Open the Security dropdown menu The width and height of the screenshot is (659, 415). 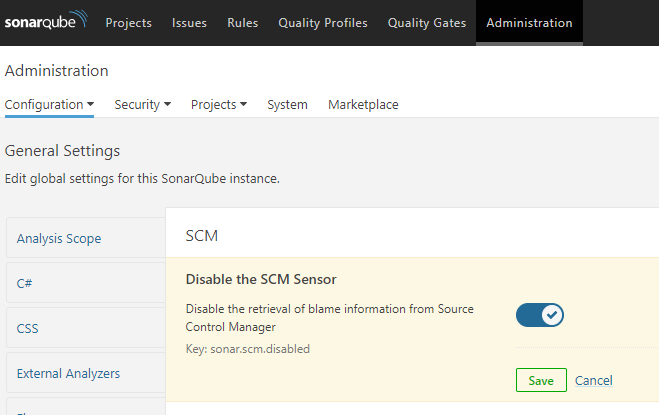(142, 104)
